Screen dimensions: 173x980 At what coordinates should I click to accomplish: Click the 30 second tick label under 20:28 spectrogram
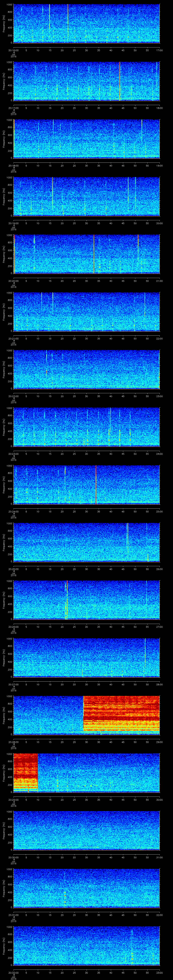(86, 742)
